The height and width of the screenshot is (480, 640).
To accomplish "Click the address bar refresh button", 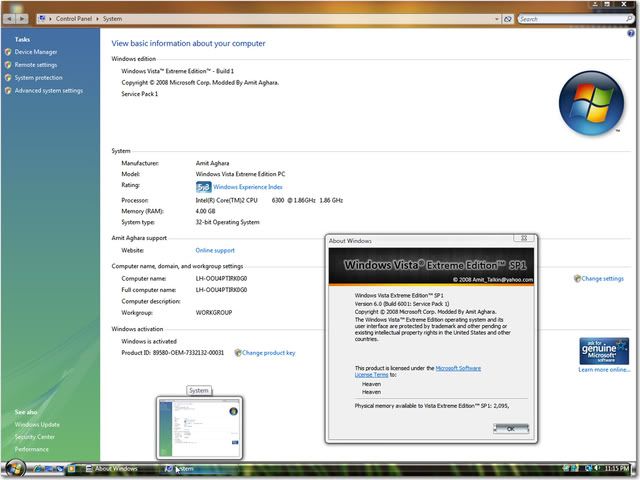I will click(x=508, y=19).
